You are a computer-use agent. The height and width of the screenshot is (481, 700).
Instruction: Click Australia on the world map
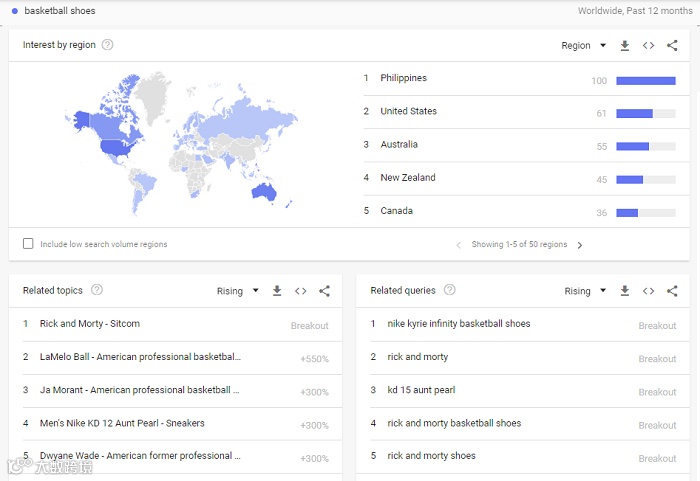[265, 190]
